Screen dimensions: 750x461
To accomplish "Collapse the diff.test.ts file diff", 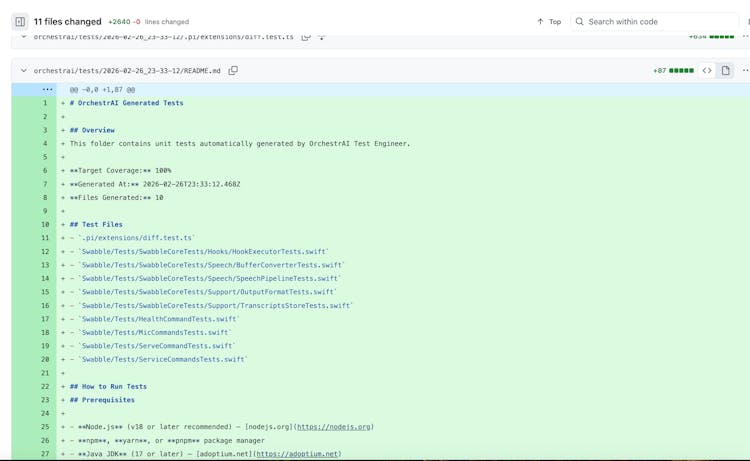I will pyautogui.click(x=23, y=37).
